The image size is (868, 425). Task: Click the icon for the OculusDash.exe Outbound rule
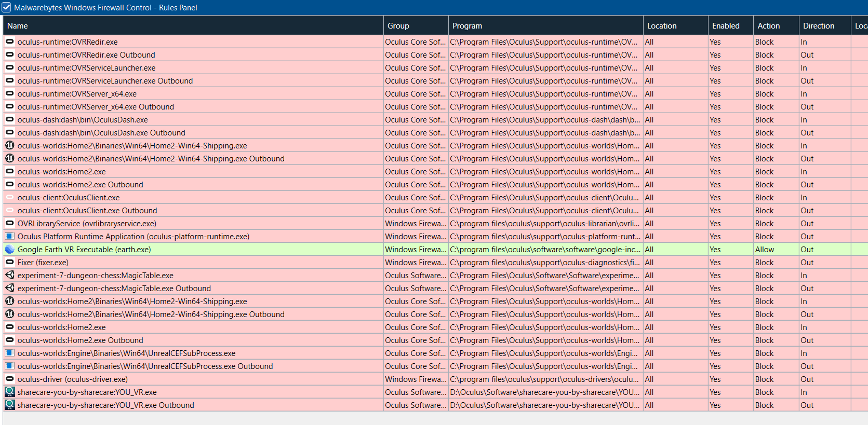point(9,132)
